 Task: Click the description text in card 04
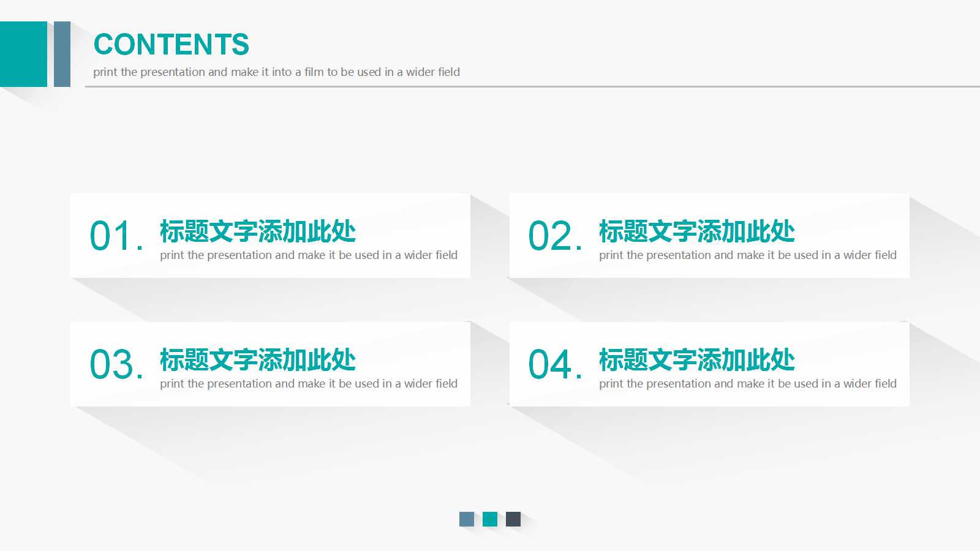click(x=747, y=384)
